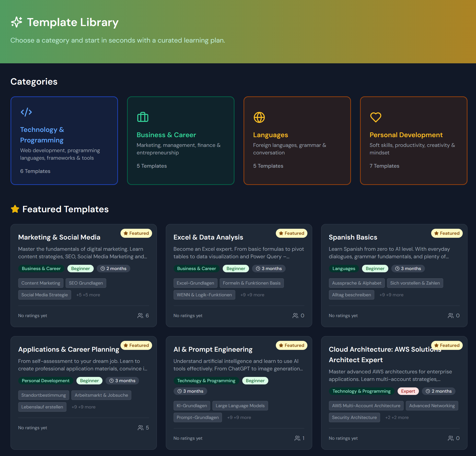The image size is (476, 456).
Task: Click the SEO Grundlagen topic chip
Action: pos(86,283)
